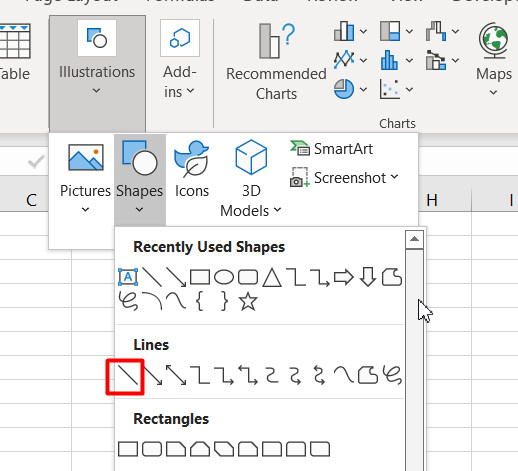Click the shapes gallery scroll-up arrow
The height and width of the screenshot is (471, 518).
pos(414,239)
